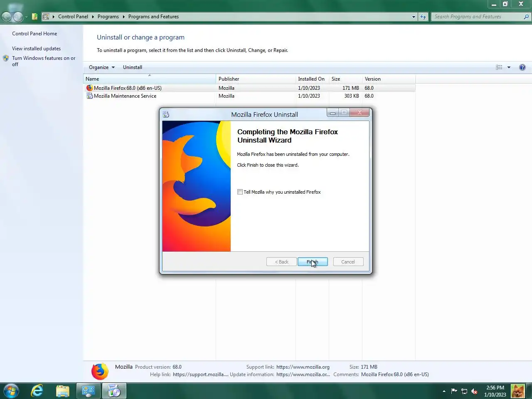Screen dimensions: 532x399
Task: Click the Forward navigation arrow button
Action: [x=18, y=17]
